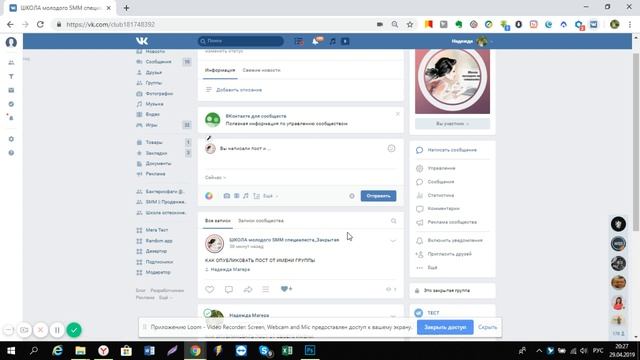Click the article text icon in post composer
640x360 pixels.
pos(256,196)
